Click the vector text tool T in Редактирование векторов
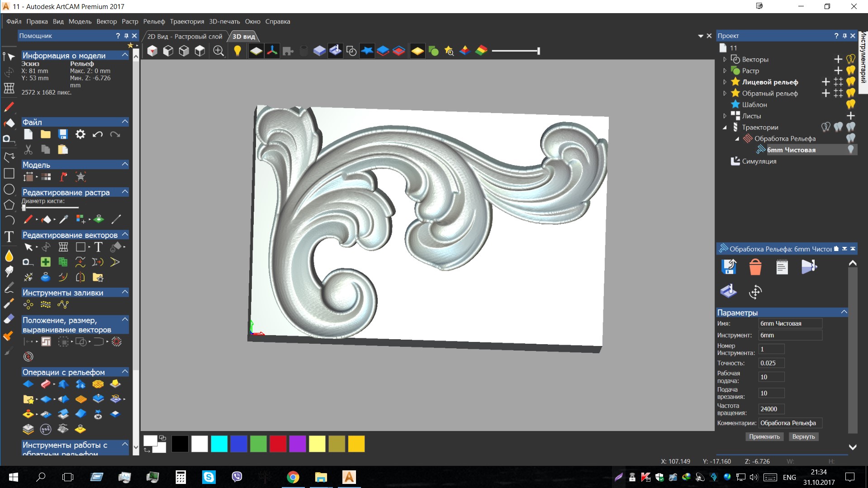Screen dimensions: 868x488 tap(98, 247)
